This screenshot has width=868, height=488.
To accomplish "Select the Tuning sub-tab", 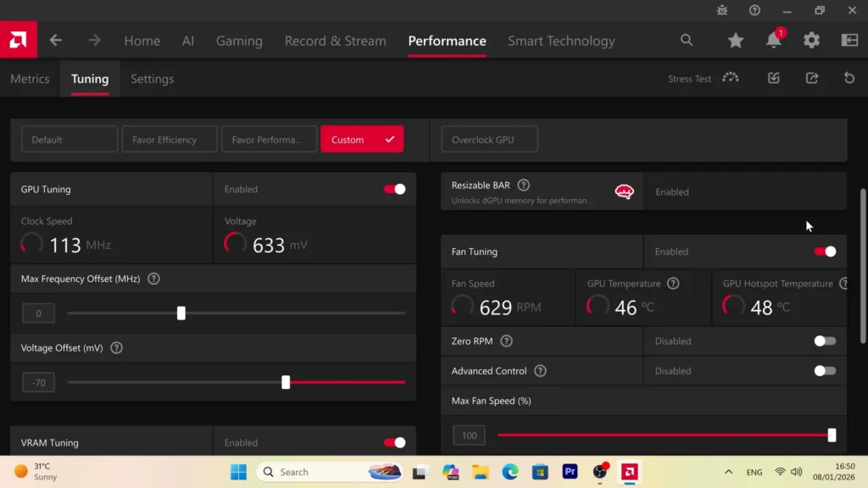I will pos(90,79).
